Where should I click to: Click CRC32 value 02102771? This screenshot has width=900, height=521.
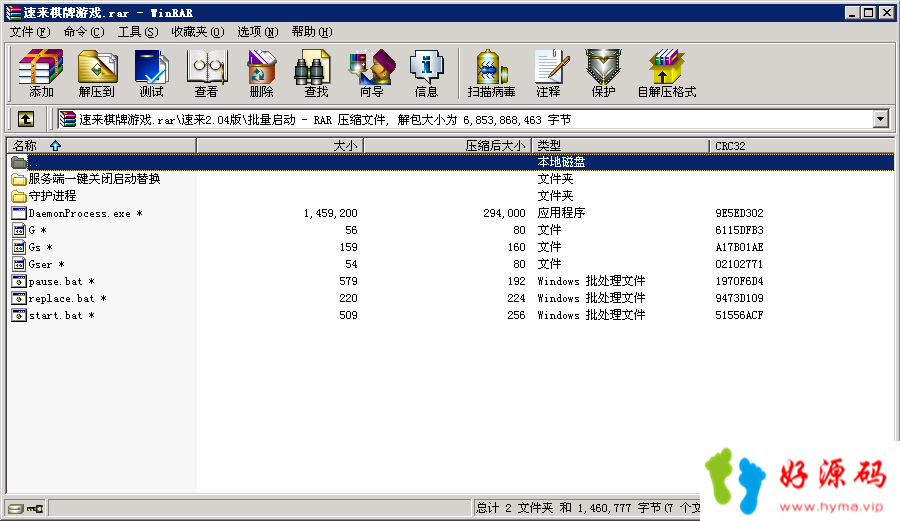point(739,265)
